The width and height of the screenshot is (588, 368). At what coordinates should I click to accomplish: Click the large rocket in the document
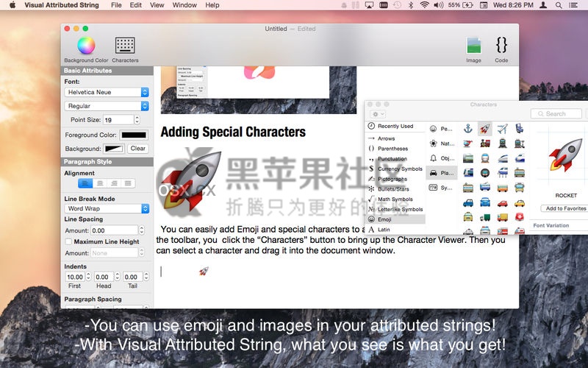(x=193, y=183)
